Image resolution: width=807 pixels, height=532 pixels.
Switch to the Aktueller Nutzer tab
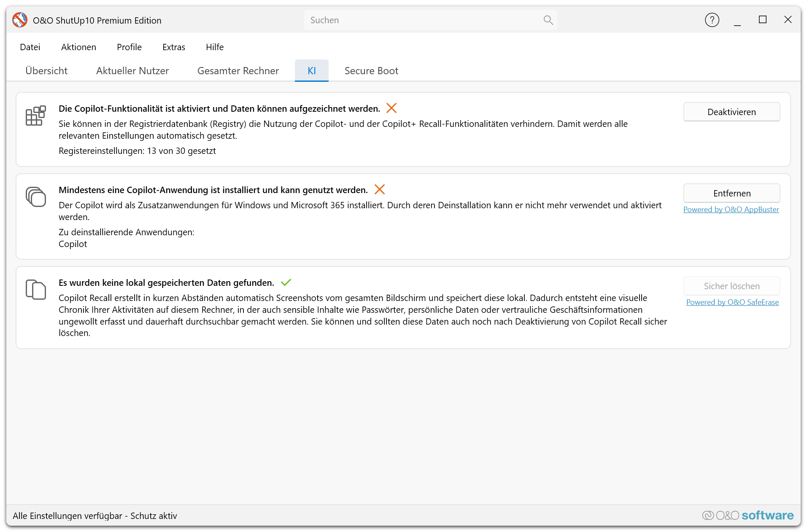132,71
